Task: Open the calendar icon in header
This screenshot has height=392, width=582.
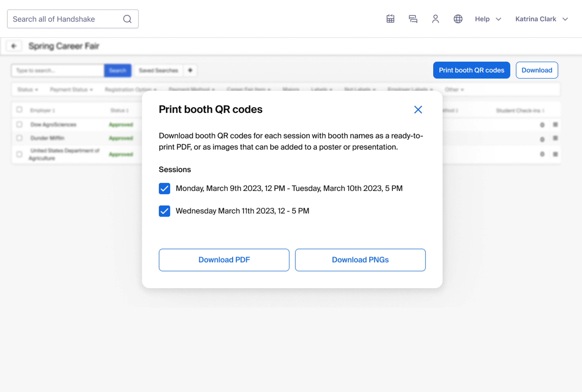Action: (390, 19)
